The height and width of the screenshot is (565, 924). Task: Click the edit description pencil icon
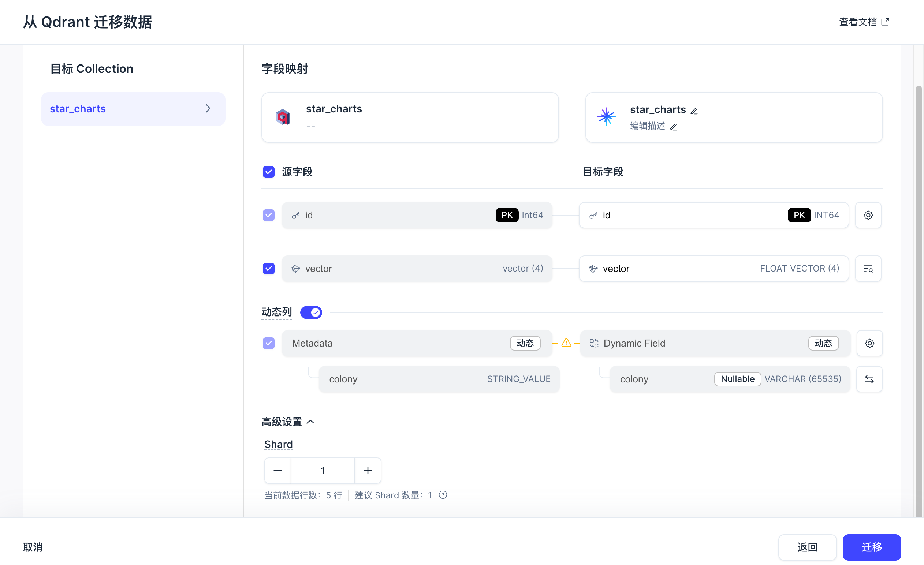click(x=673, y=127)
